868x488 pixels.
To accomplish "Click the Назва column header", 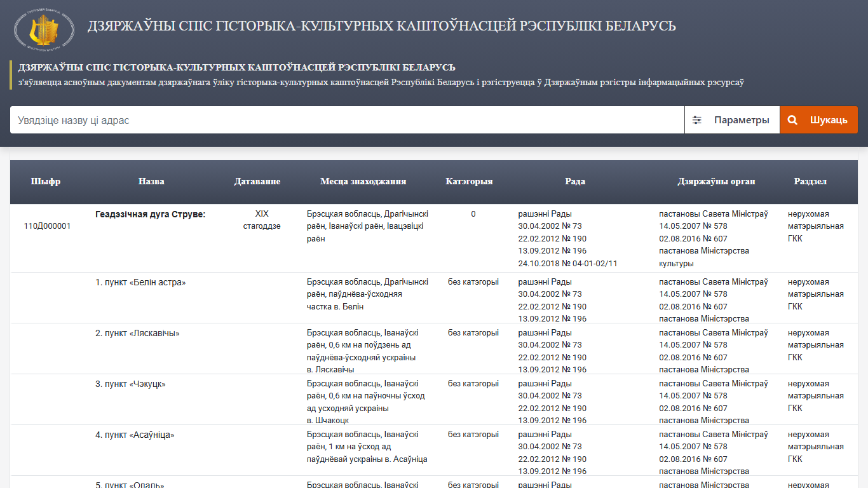I will tap(151, 181).
